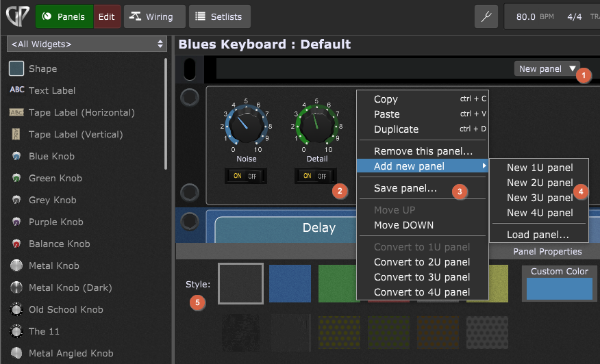Expand the Add new panel submenu

[423, 166]
